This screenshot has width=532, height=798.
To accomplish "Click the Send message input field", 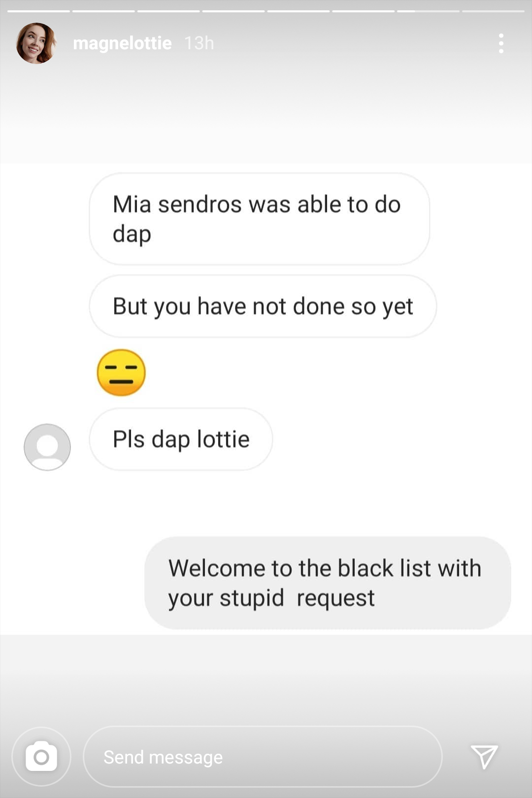I will 263,757.
